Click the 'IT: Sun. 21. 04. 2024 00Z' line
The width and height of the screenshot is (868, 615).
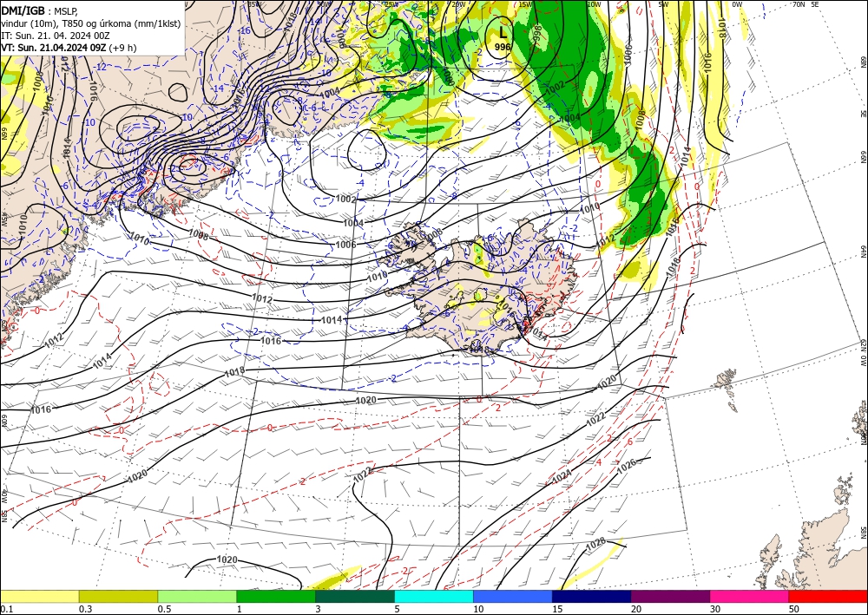tap(56, 36)
